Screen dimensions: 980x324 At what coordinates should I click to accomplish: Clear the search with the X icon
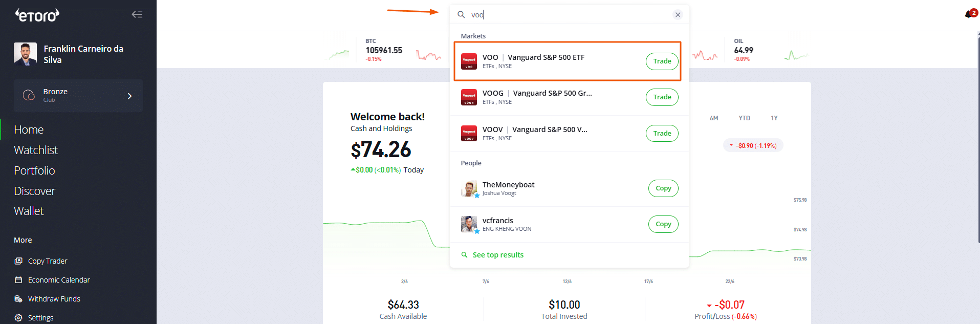coord(678,15)
